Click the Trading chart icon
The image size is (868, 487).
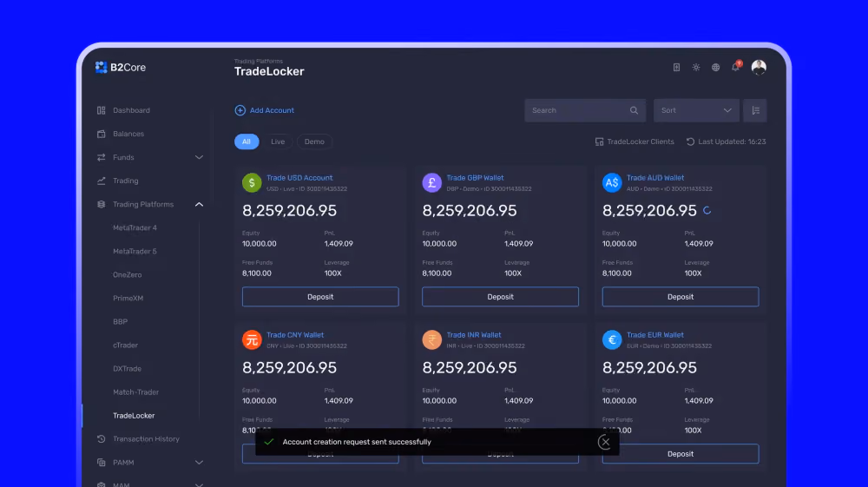click(x=102, y=181)
